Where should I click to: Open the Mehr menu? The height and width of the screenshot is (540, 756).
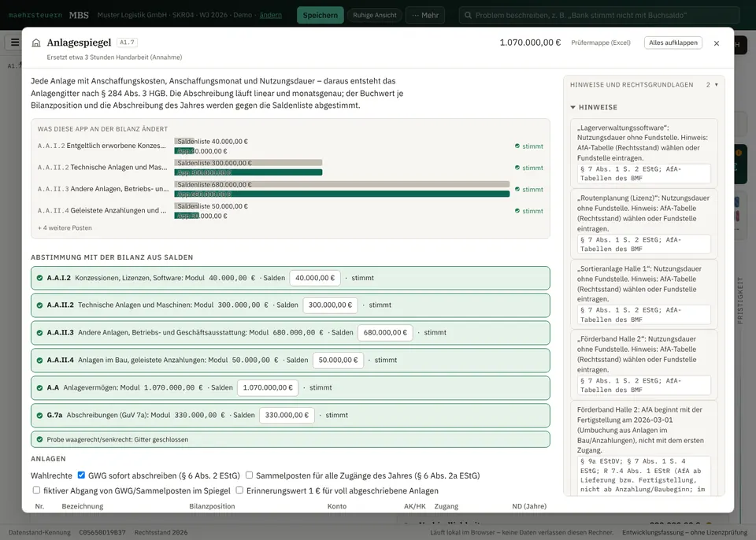click(x=425, y=15)
